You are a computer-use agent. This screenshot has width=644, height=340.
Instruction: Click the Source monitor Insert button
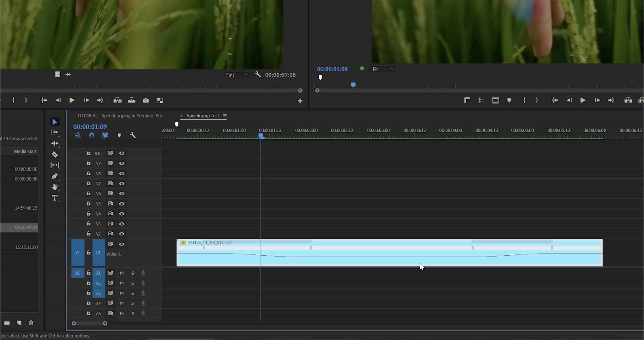point(117,100)
